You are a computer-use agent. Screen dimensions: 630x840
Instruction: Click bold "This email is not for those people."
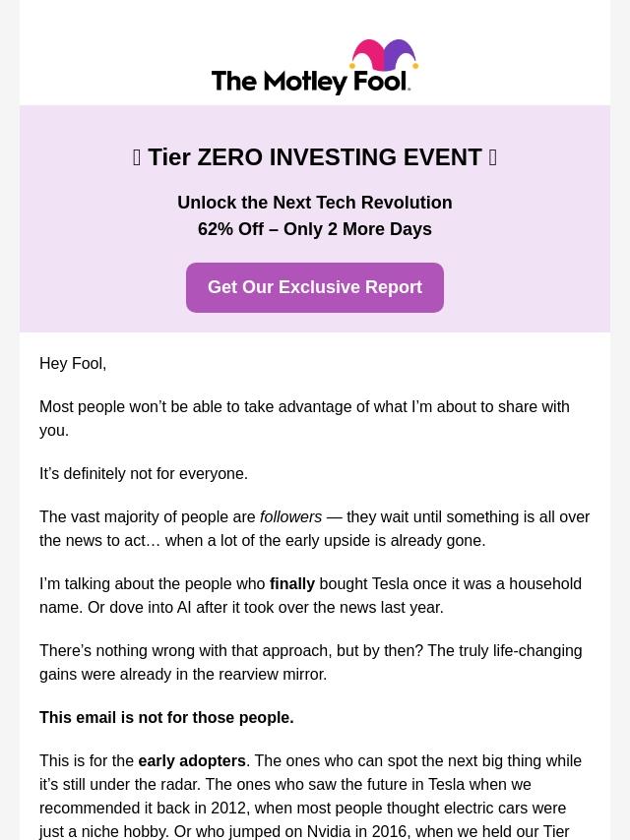click(x=166, y=718)
